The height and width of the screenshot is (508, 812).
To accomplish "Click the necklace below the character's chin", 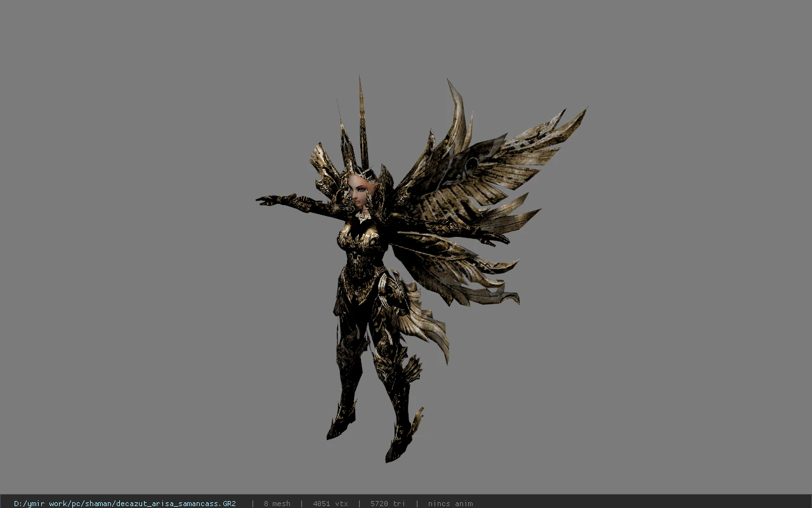I will click(x=363, y=216).
